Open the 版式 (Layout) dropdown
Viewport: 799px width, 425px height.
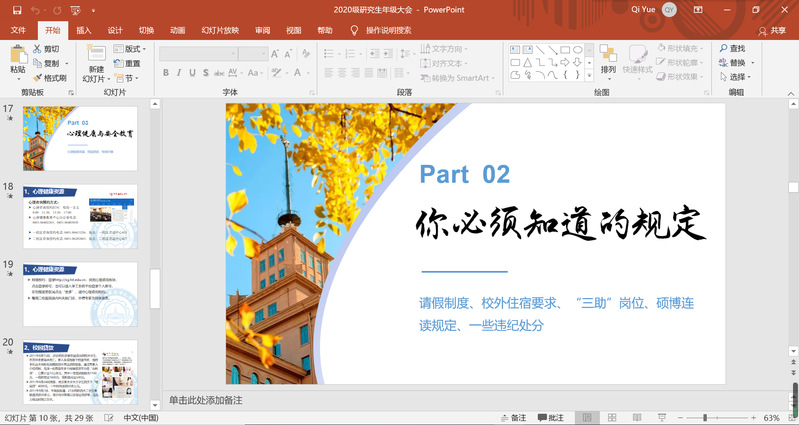[128, 48]
